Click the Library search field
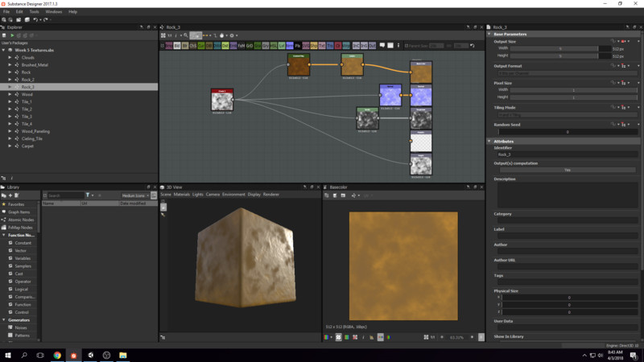644x362 pixels. (x=64, y=195)
